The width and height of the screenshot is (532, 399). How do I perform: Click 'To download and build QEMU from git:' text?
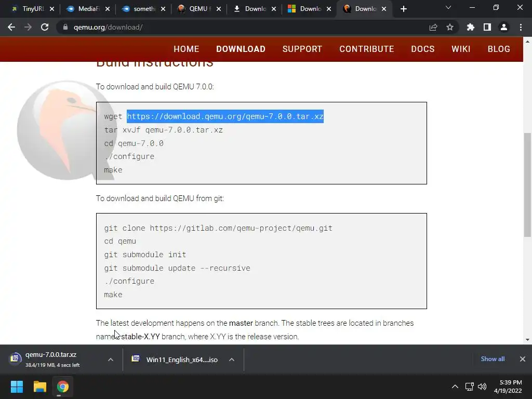(160, 198)
